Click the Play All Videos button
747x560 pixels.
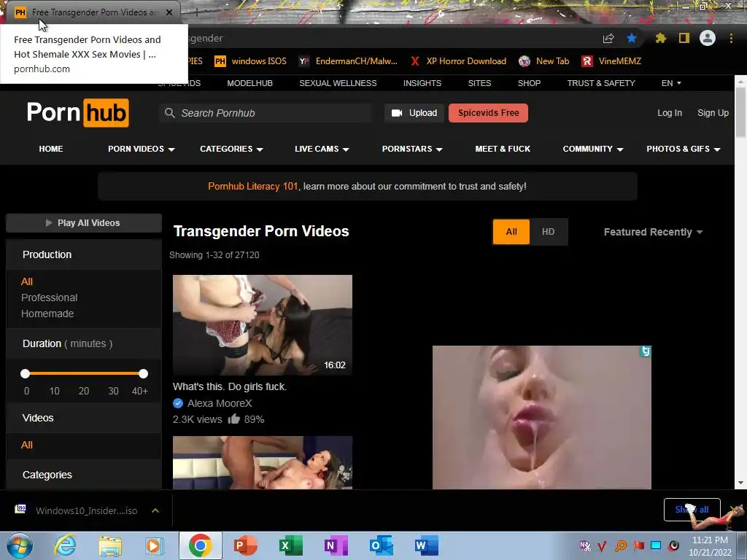[84, 223]
